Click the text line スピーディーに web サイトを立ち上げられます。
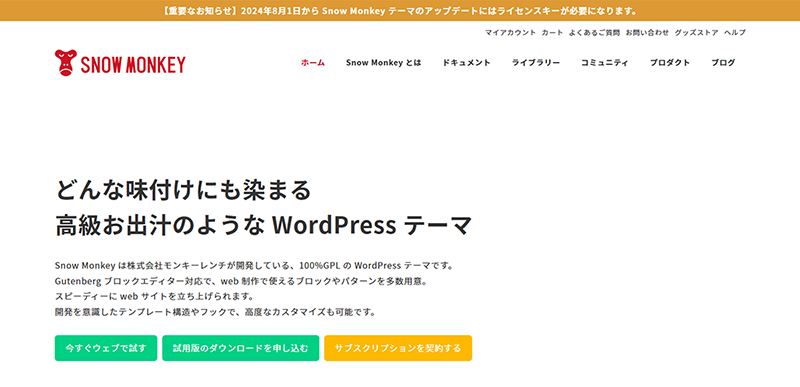The image size is (800, 387). click(x=154, y=296)
